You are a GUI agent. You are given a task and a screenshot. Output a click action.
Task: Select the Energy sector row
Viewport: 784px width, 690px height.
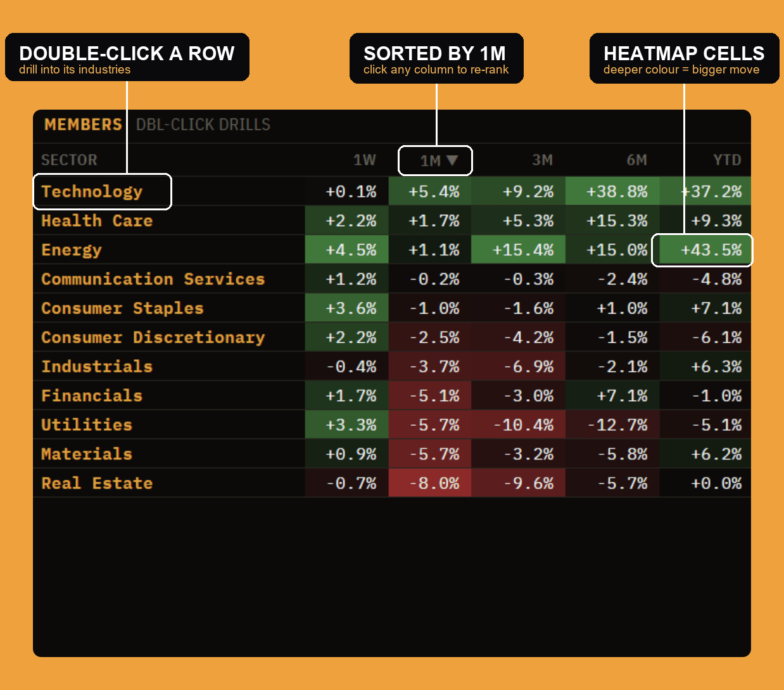[x=392, y=250]
